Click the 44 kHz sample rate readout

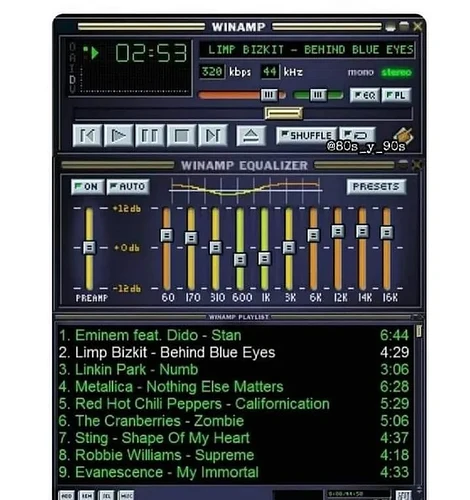tap(270, 72)
